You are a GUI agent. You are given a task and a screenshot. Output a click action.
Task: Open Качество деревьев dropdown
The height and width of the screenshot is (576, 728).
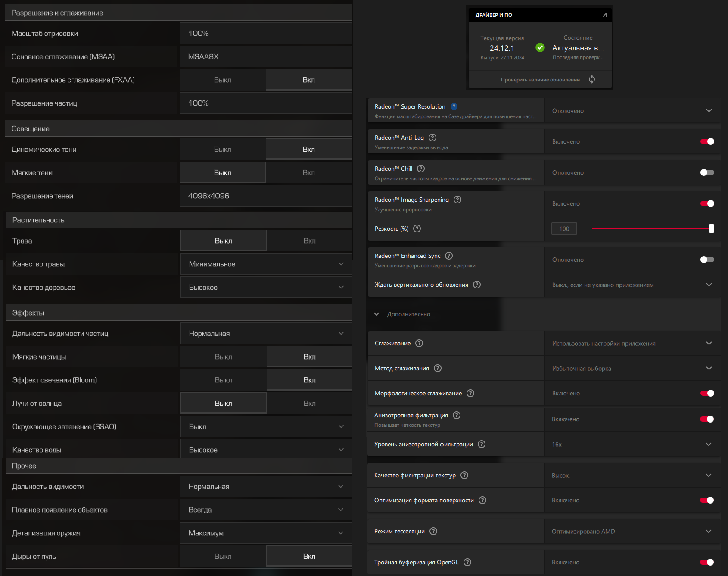pos(266,287)
